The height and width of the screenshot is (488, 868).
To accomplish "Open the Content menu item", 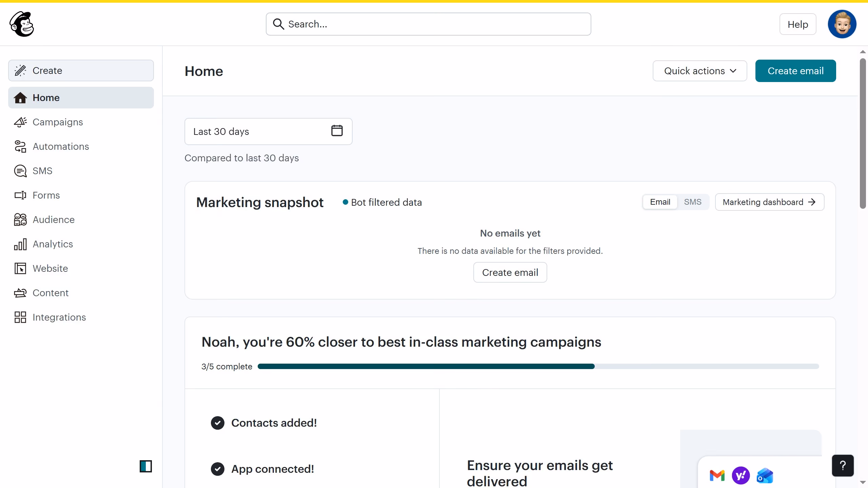I will click(x=81, y=293).
